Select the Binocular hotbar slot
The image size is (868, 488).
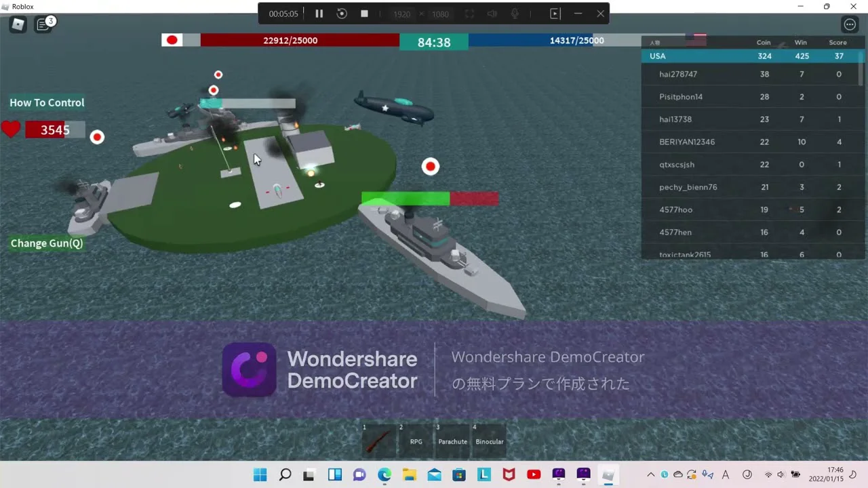[x=489, y=440]
